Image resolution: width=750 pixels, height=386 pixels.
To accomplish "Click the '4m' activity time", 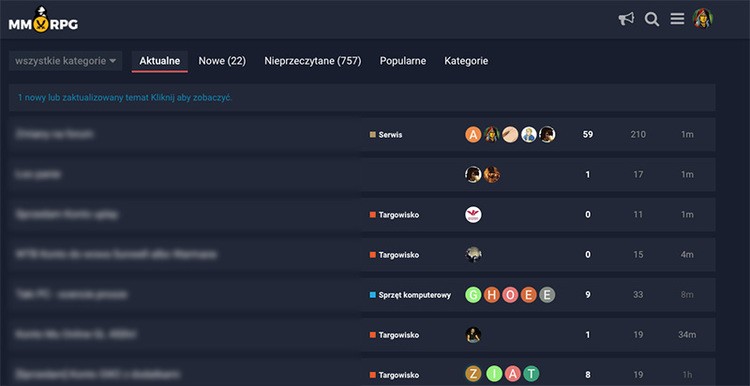I will tap(687, 255).
